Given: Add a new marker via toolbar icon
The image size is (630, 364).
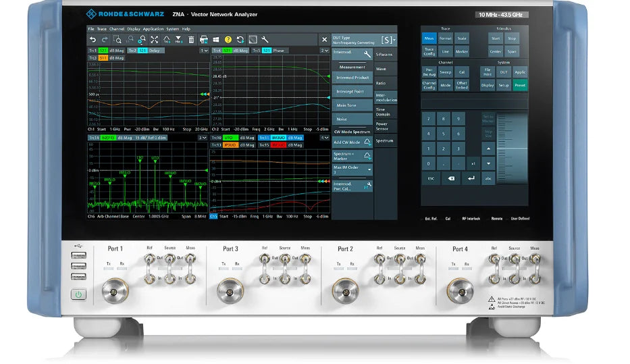Looking at the screenshot, I should 179,39.
